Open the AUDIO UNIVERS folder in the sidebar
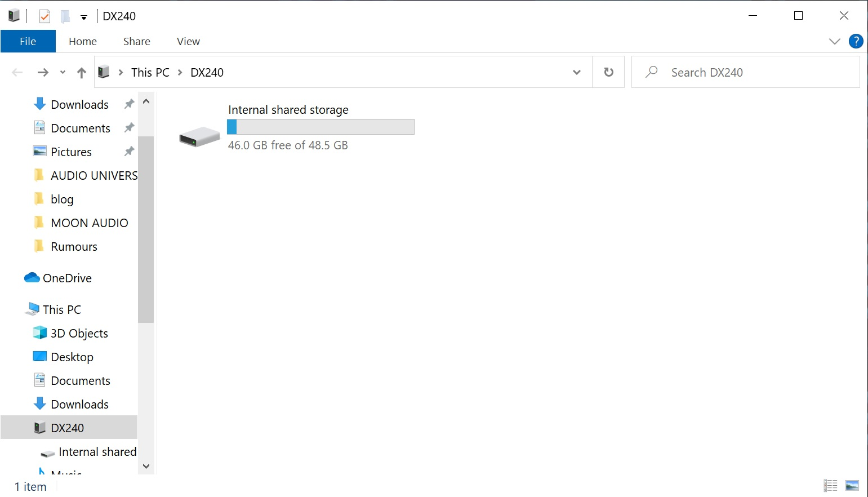The width and height of the screenshot is (868, 497). (x=85, y=175)
